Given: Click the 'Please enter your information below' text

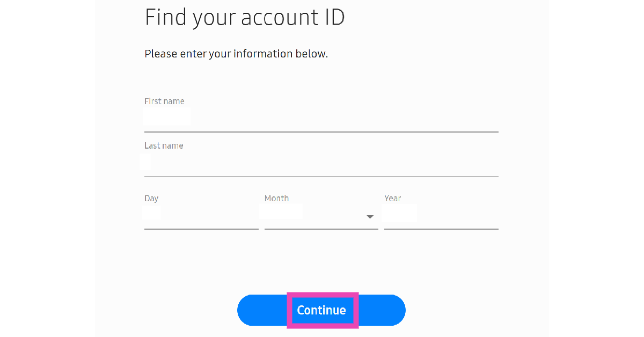Looking at the screenshot, I should [236, 54].
